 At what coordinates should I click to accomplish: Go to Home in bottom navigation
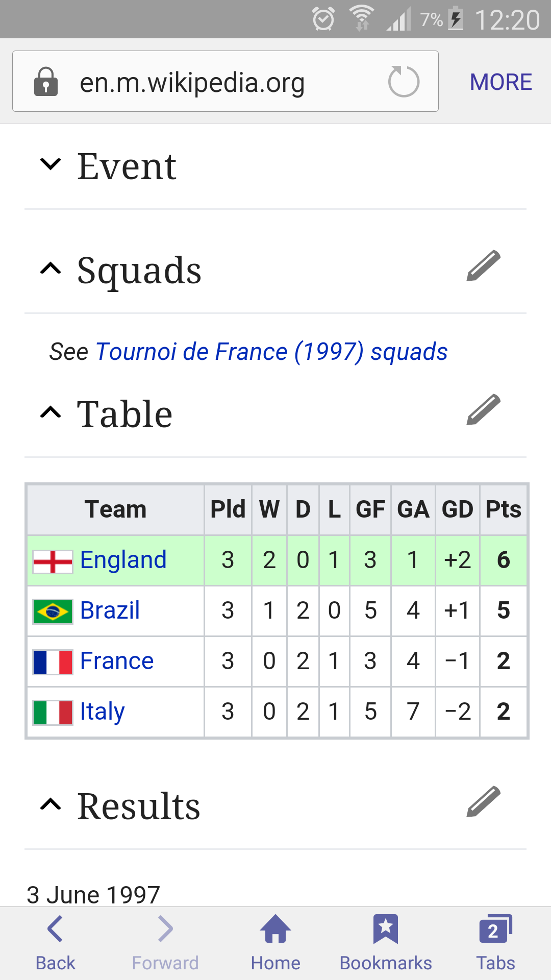click(x=275, y=943)
